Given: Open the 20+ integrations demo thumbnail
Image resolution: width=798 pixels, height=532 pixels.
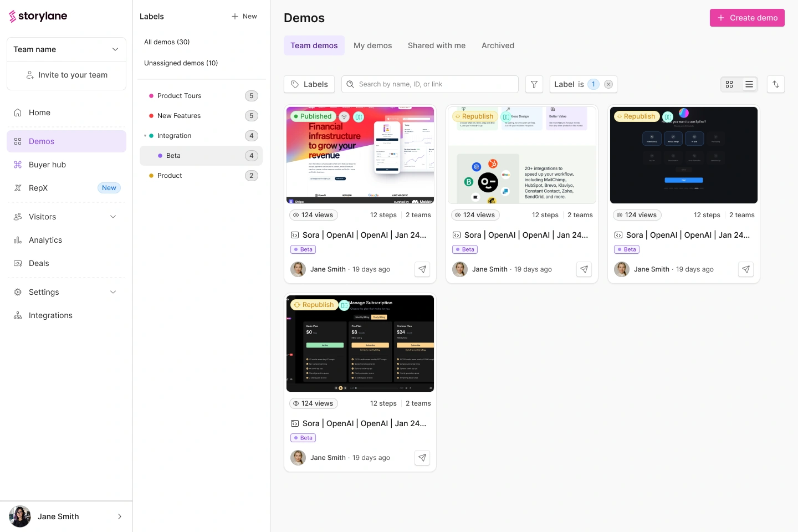Looking at the screenshot, I should coord(522,155).
